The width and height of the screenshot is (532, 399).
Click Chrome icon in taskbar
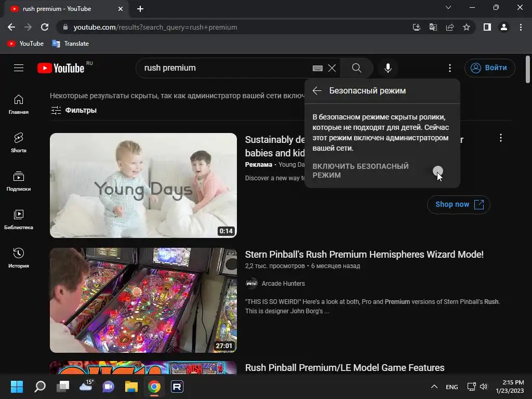[x=154, y=387]
